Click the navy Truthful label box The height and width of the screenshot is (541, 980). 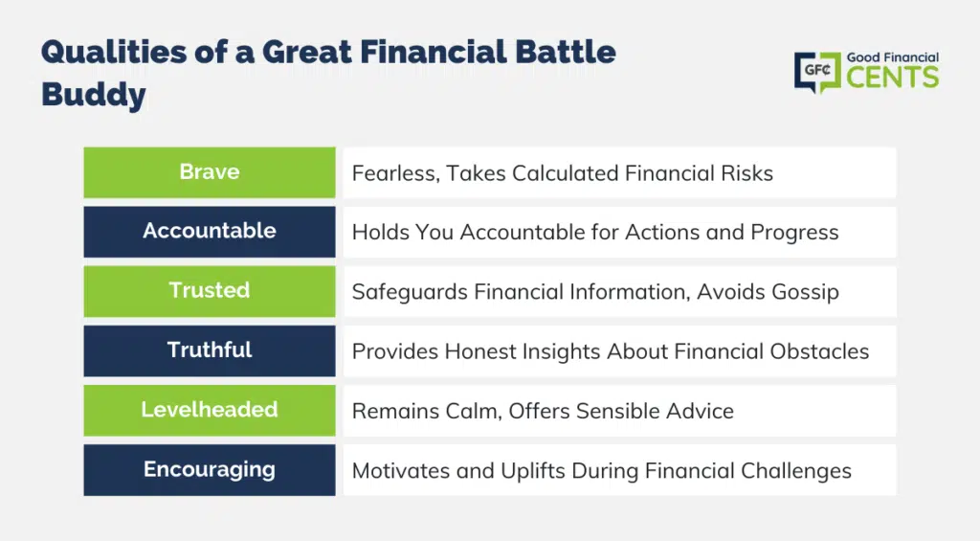tap(210, 350)
